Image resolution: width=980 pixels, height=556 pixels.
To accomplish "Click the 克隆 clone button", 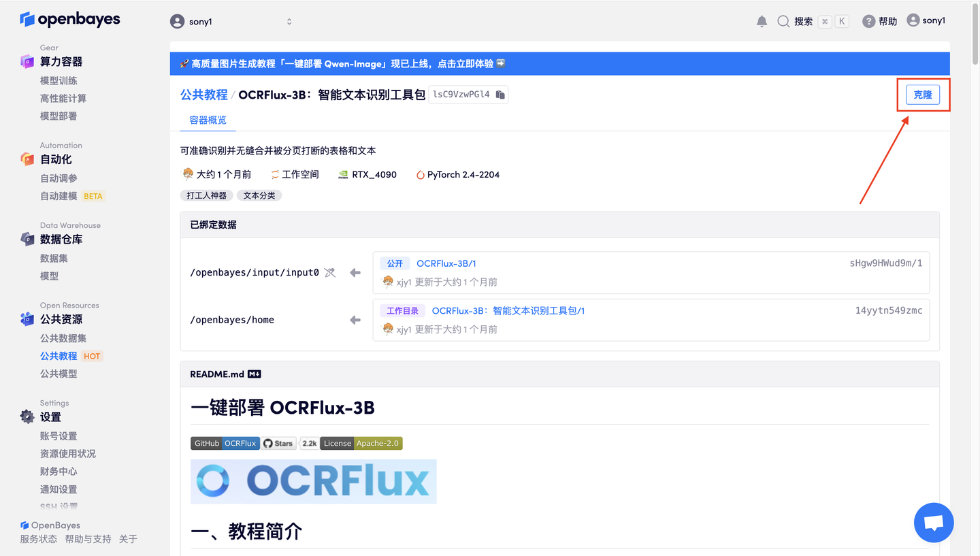I will tap(923, 95).
